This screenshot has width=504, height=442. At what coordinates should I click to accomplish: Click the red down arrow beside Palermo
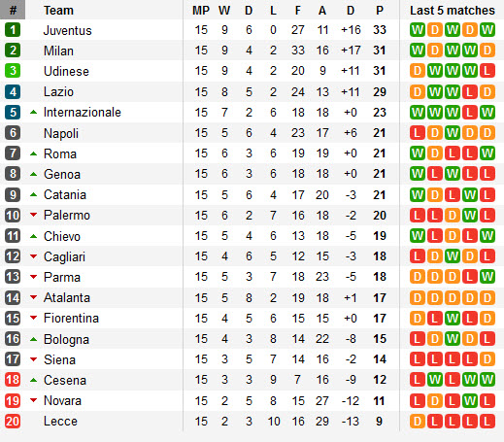[33, 215]
